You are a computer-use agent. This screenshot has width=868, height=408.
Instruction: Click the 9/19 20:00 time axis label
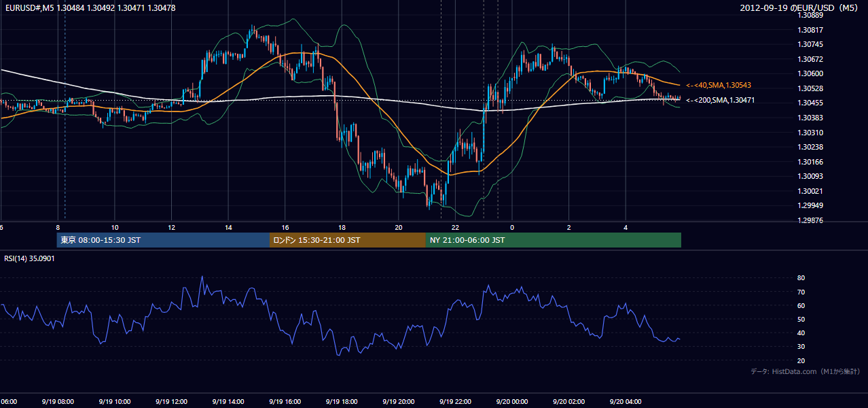pos(399,402)
